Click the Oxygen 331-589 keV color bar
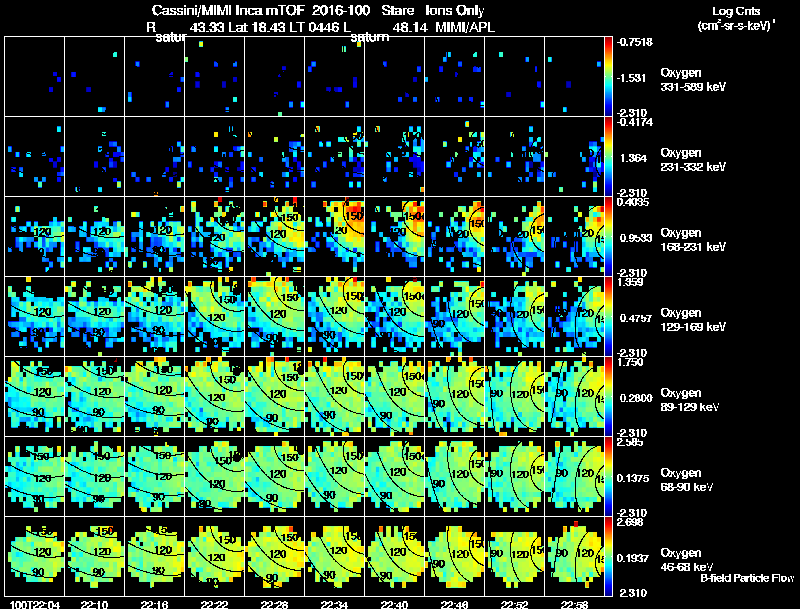800x609 pixels. pyautogui.click(x=608, y=77)
